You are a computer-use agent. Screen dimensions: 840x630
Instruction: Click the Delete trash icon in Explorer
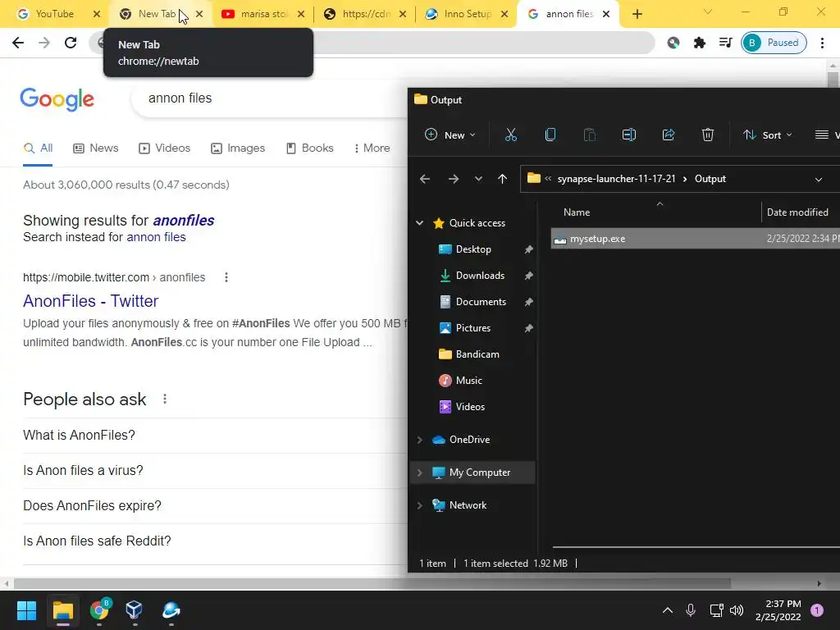point(708,135)
